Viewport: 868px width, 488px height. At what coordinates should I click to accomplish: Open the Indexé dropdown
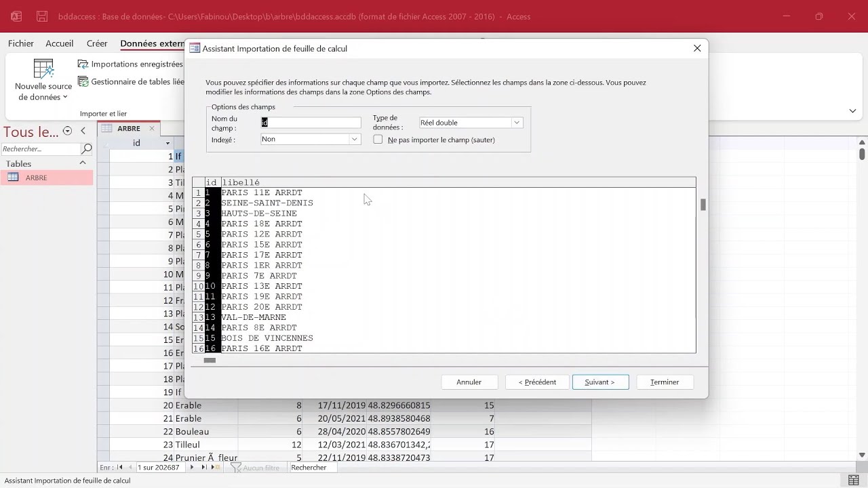pos(354,139)
